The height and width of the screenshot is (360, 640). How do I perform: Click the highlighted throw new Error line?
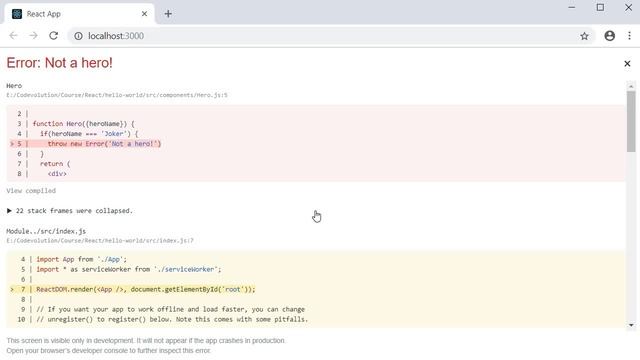[86, 144]
